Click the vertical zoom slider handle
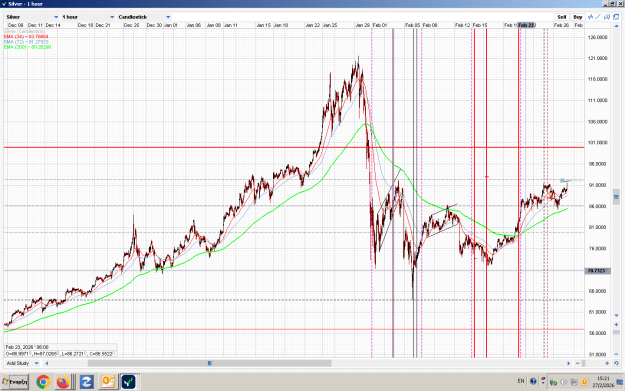Screen dimensions: 625x391 tap(616, 332)
